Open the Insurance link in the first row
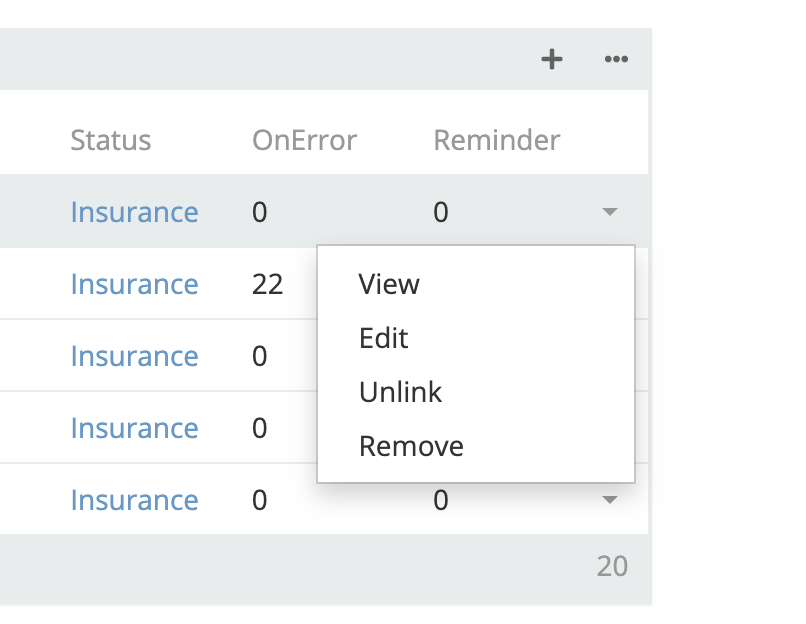Screen dimensions: 806x624 134,212
